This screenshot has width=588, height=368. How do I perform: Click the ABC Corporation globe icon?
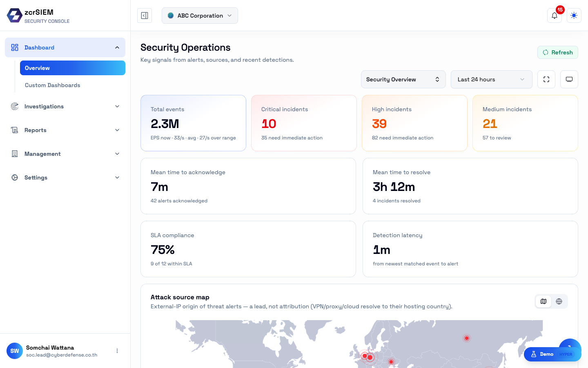[x=171, y=16]
